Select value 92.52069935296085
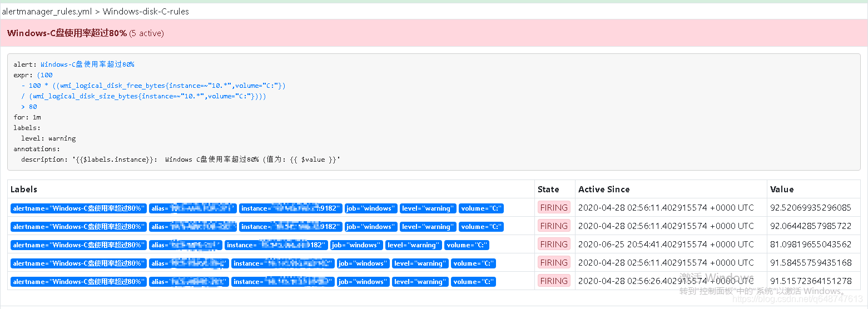868x309 pixels. (x=810, y=208)
